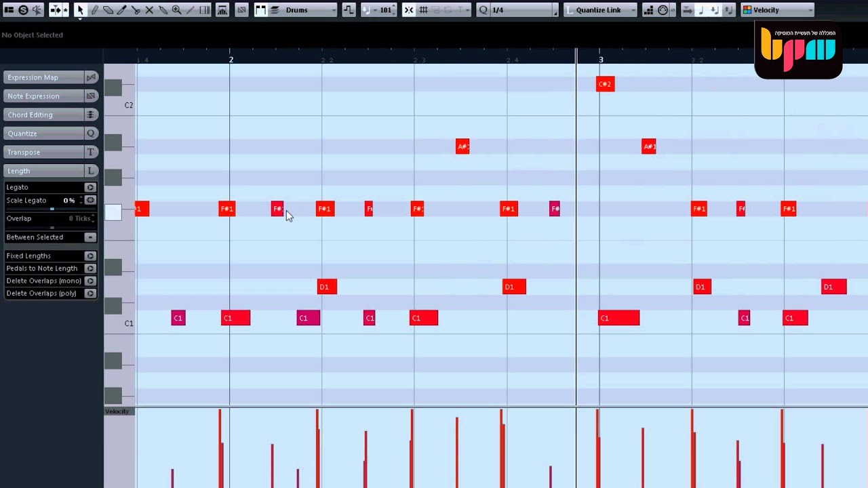This screenshot has height=488, width=868.
Task: Select the Zoom magnifier tool
Action: point(176,10)
